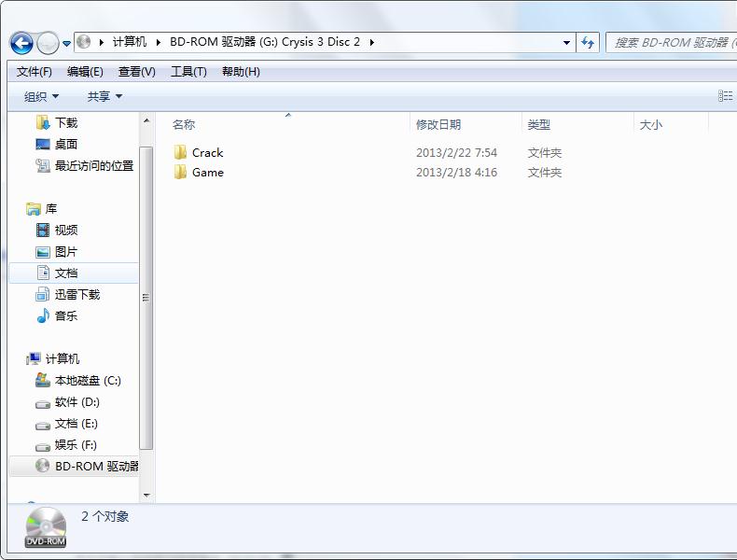Select 计算机 in the navigation pane
Viewport: 737px width, 560px height.
[x=63, y=358]
